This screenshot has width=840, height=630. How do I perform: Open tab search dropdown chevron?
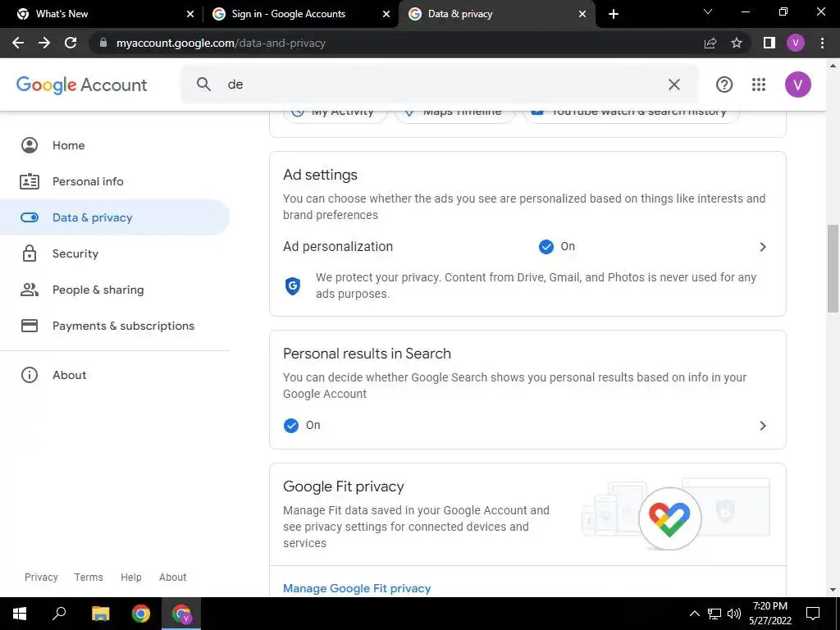[708, 11]
